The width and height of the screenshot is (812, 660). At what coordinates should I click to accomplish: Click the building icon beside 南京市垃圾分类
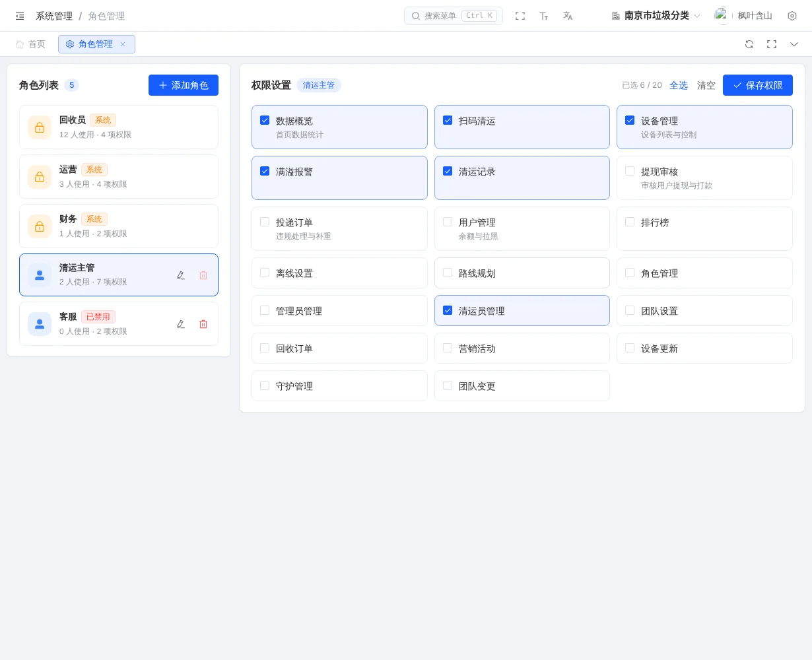click(x=616, y=16)
